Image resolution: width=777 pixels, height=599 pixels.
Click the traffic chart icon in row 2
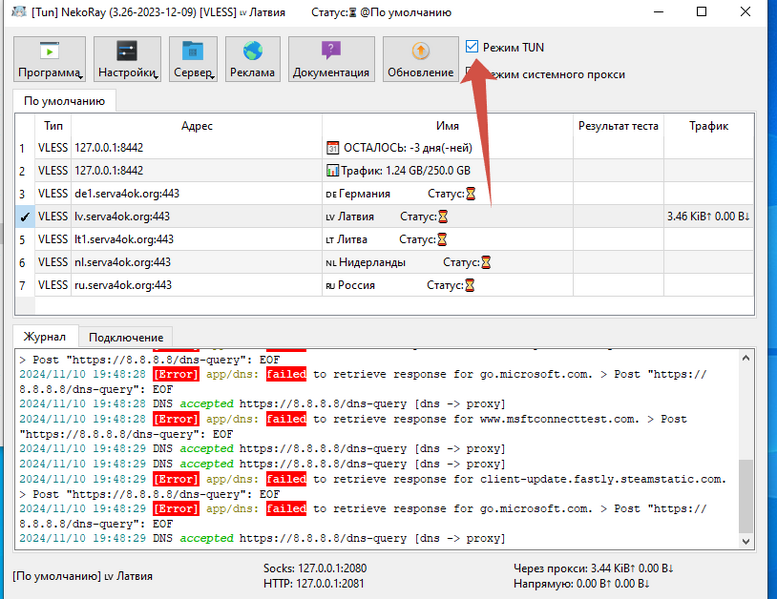333,170
